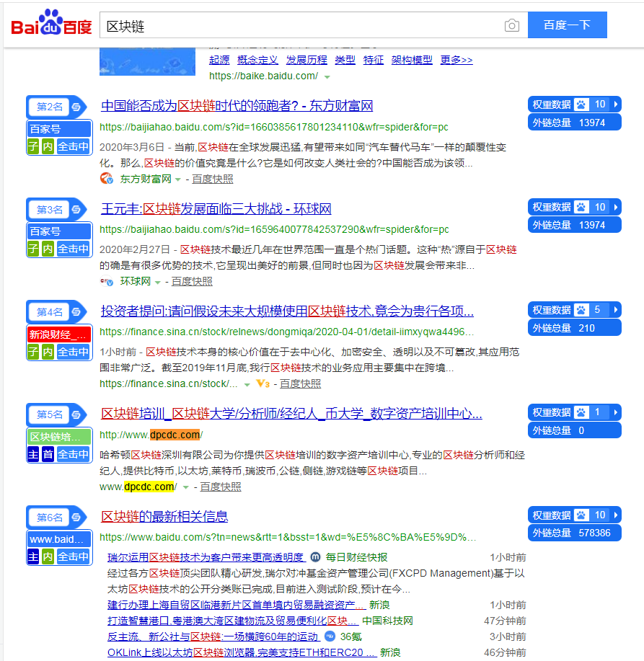
Task: Go to the 架构模型 Baike section
Action: 412,60
